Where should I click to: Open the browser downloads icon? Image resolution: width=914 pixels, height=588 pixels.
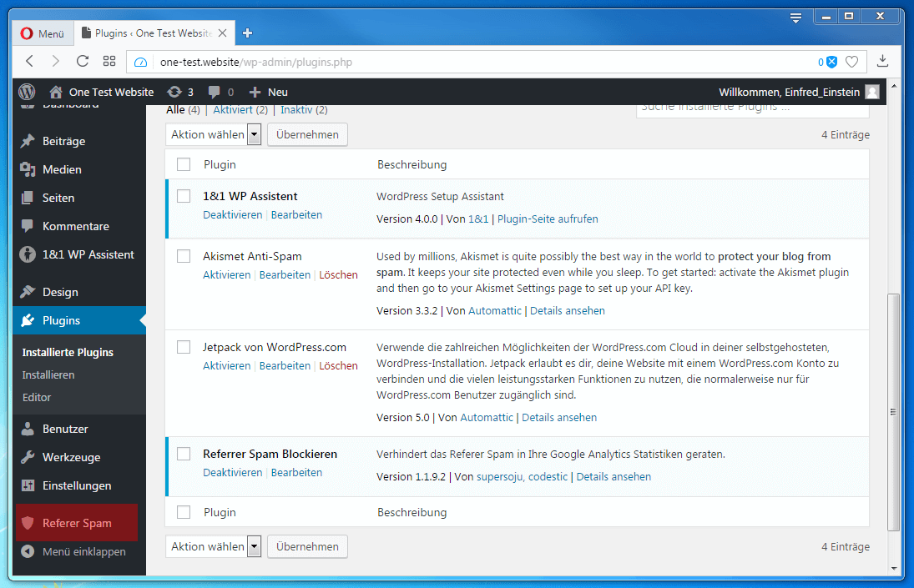(882, 61)
